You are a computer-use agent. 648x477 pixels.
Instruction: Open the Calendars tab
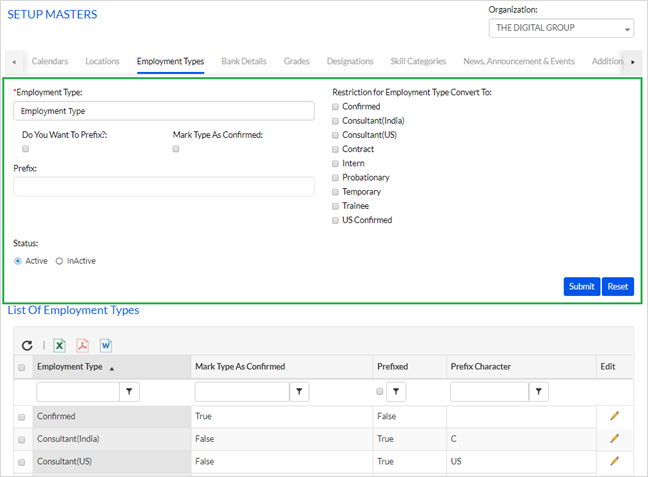coord(50,61)
